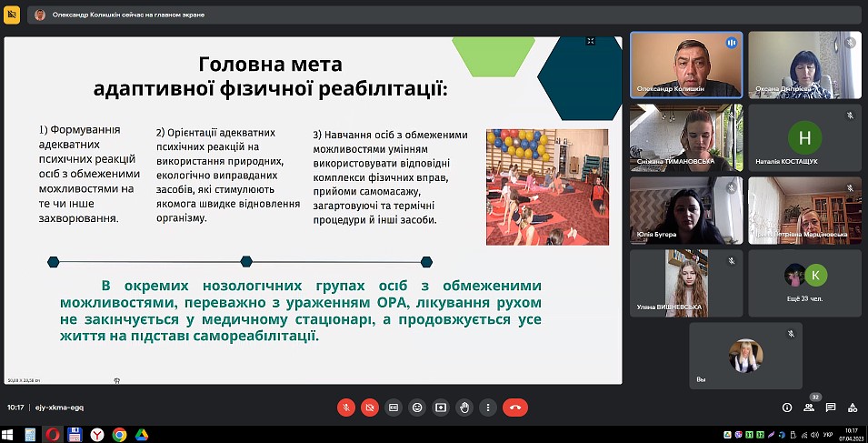Switch the УКР keyboard language in tray

(827, 435)
